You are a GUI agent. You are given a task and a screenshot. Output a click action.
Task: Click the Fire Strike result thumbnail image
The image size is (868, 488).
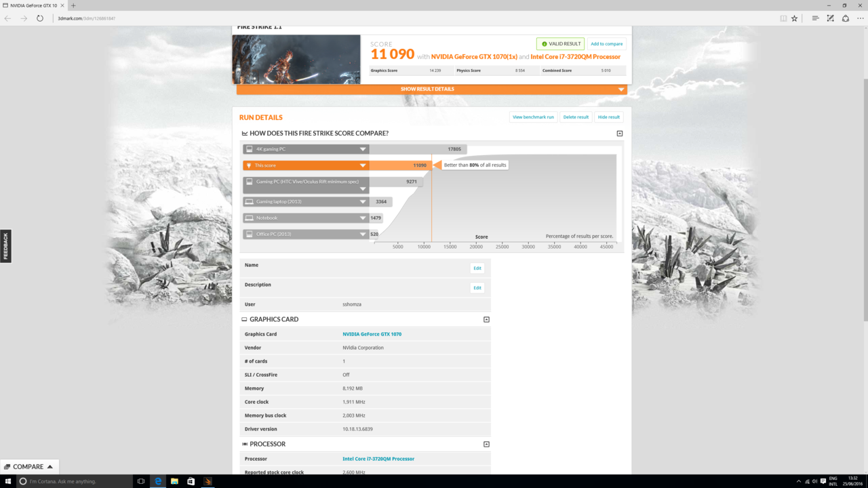(x=296, y=60)
